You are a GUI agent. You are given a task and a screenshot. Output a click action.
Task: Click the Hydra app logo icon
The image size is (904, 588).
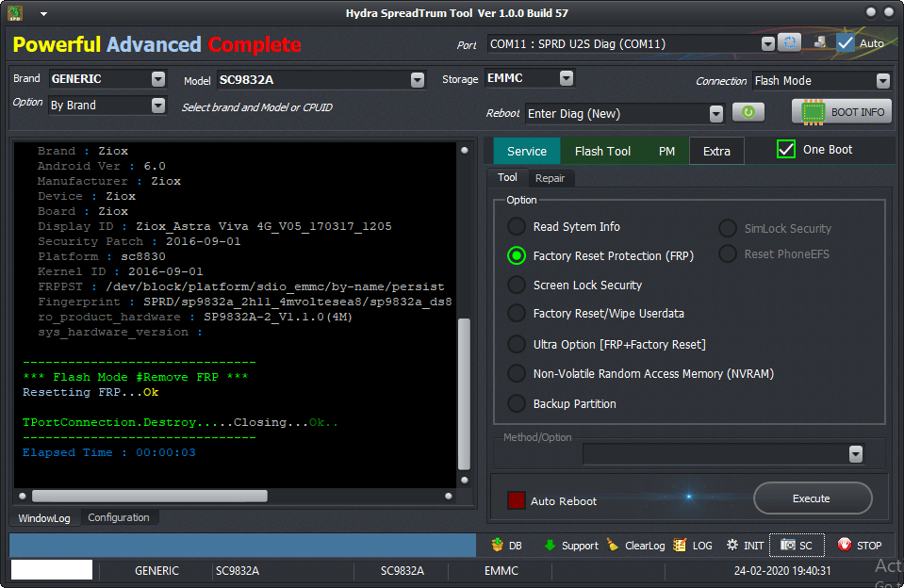(15, 12)
